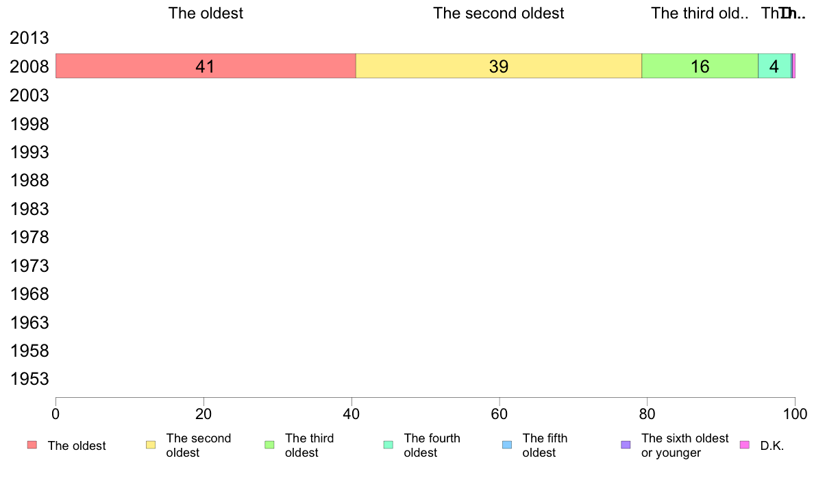Click 'The oldest' column header above chart
Image resolution: width=814 pixels, height=504 pixels.
click(x=206, y=13)
